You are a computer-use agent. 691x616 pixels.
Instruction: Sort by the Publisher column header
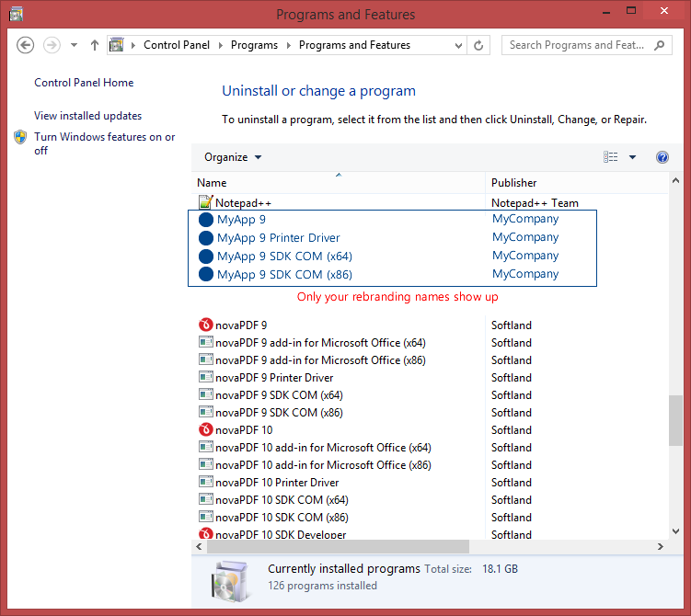576,183
